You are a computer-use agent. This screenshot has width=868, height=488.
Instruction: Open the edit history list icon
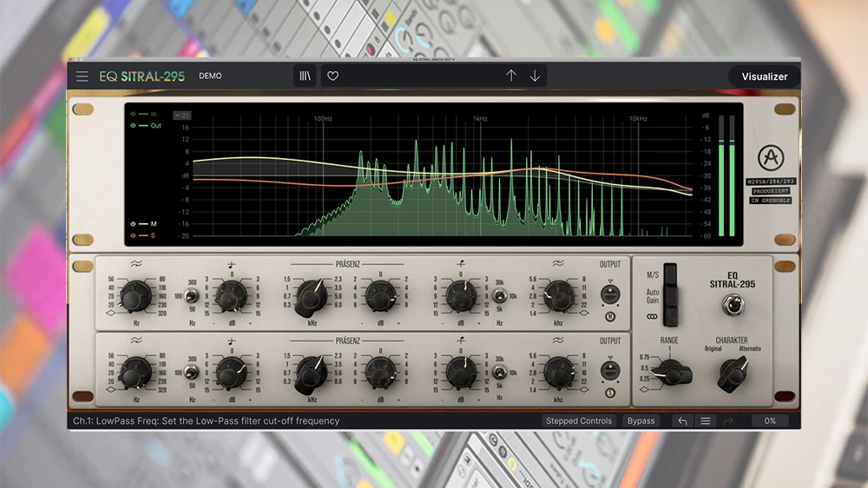pos(705,421)
